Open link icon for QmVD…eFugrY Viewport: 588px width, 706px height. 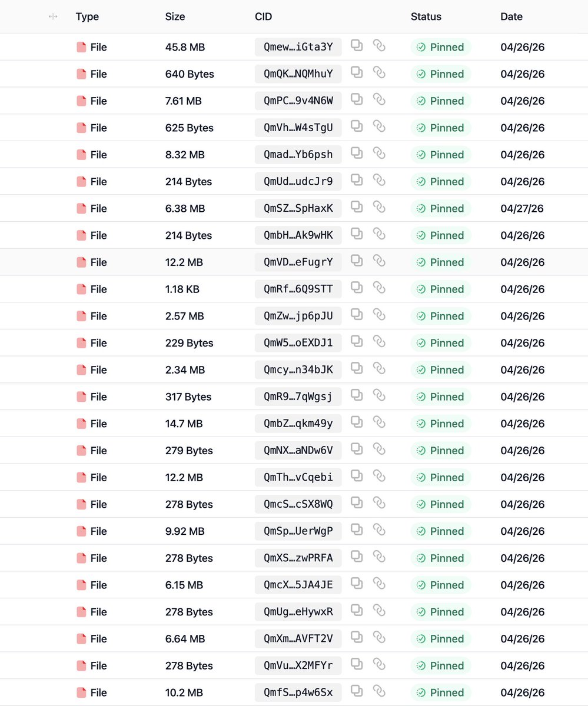tap(379, 261)
